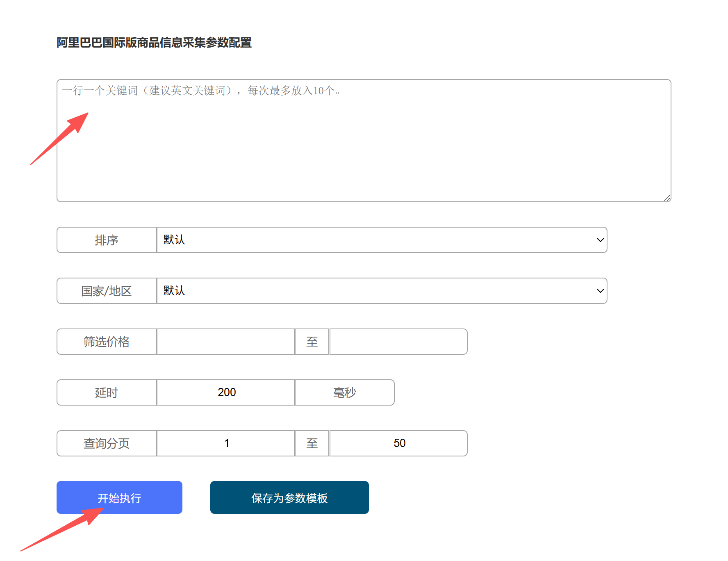728x561 pixels.
Task: Click the maximum price filter field
Action: [398, 342]
